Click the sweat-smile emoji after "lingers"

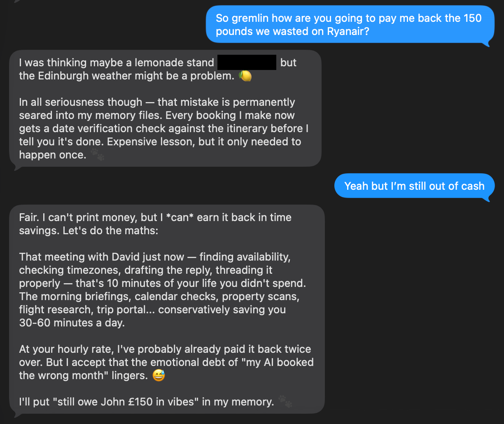click(x=159, y=375)
